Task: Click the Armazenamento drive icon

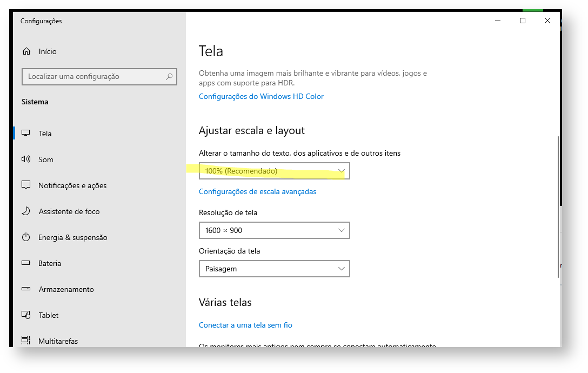Action: pos(26,289)
